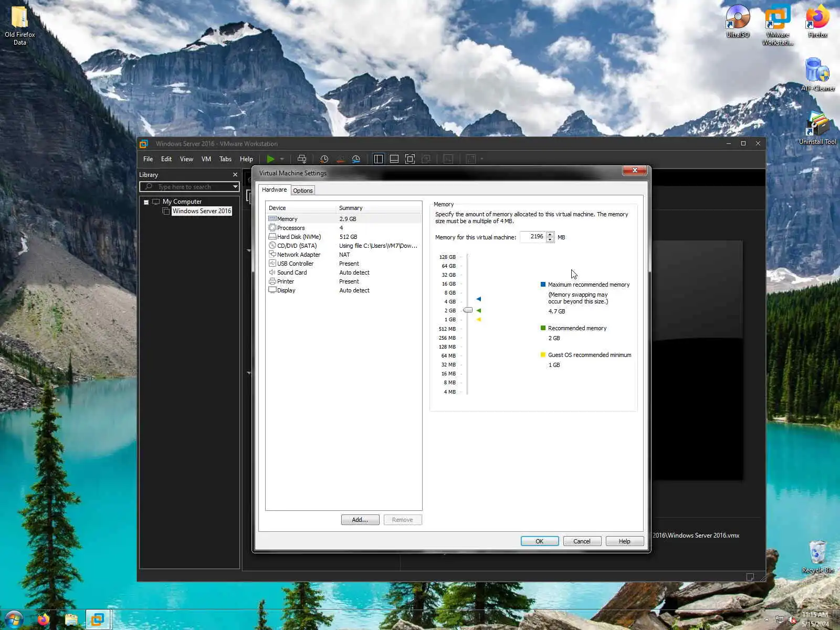Click the Old Firefox Data folder
840x630 pixels.
tap(20, 25)
